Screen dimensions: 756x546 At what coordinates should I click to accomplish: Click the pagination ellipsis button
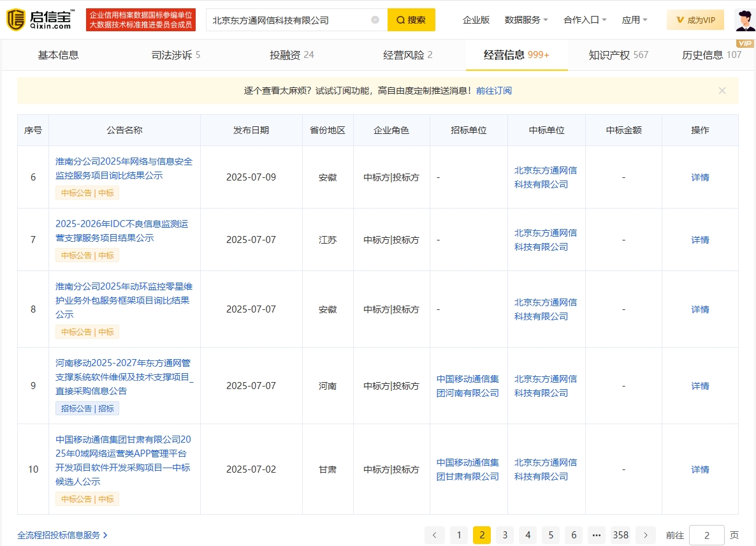pyautogui.click(x=597, y=535)
